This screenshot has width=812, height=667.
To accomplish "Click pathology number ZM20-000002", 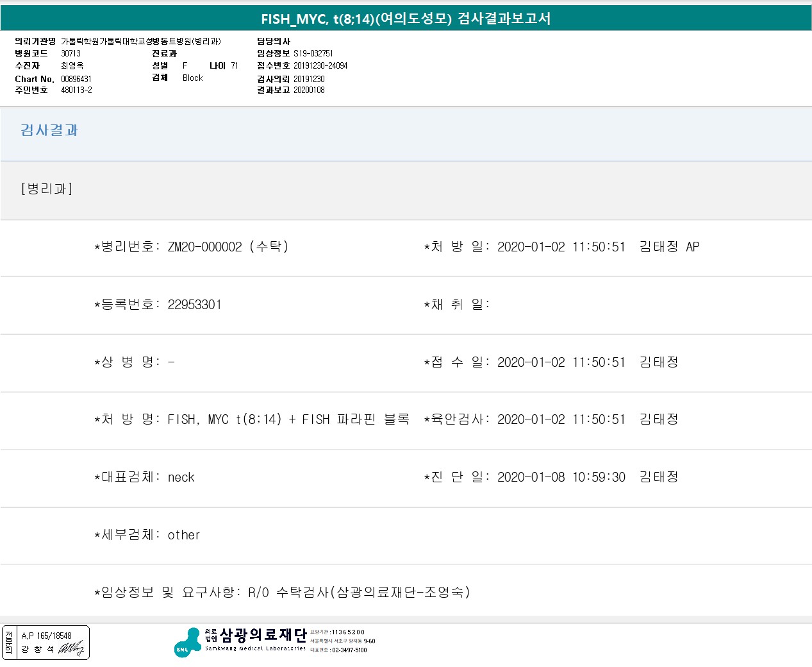I will [x=204, y=247].
